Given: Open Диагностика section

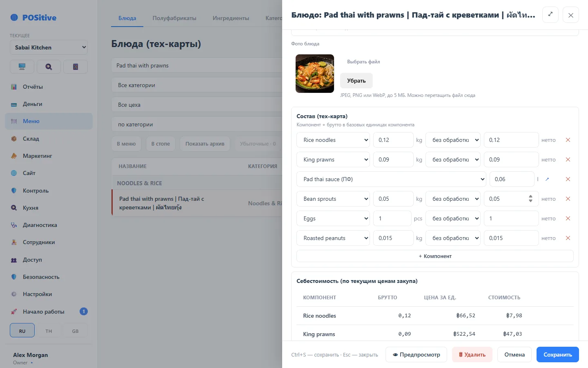Looking at the screenshot, I should 49,225.
